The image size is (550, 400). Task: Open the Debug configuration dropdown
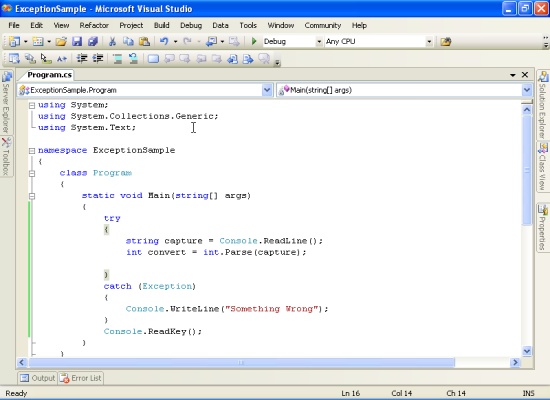point(319,42)
